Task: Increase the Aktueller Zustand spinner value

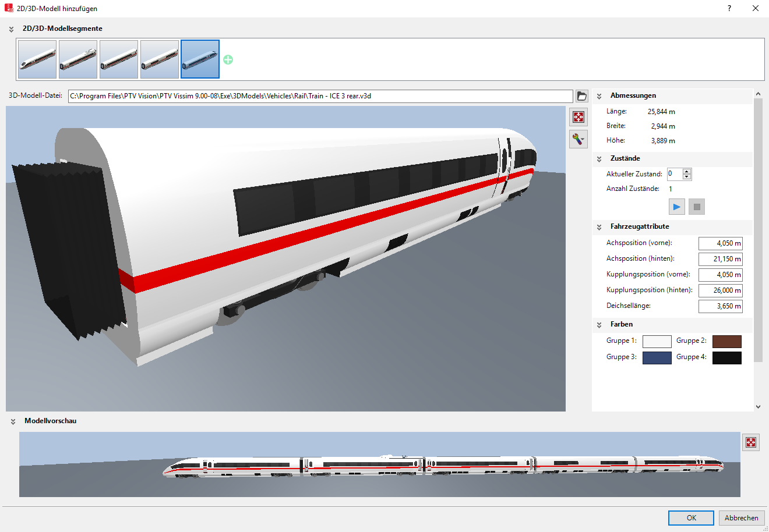Action: click(x=687, y=171)
